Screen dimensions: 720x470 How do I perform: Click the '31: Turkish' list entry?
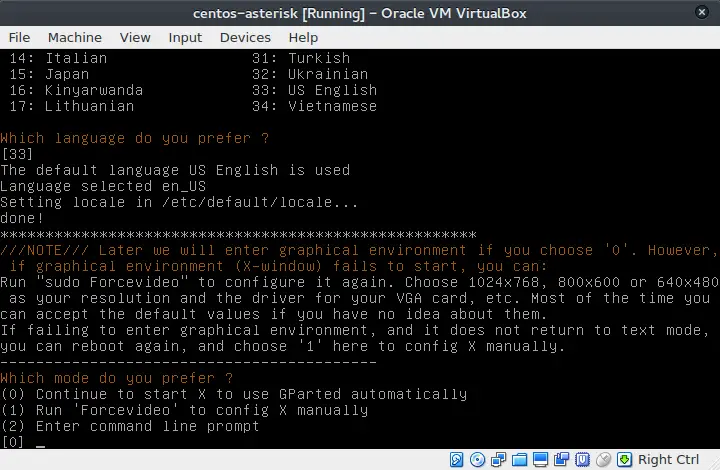pos(301,58)
